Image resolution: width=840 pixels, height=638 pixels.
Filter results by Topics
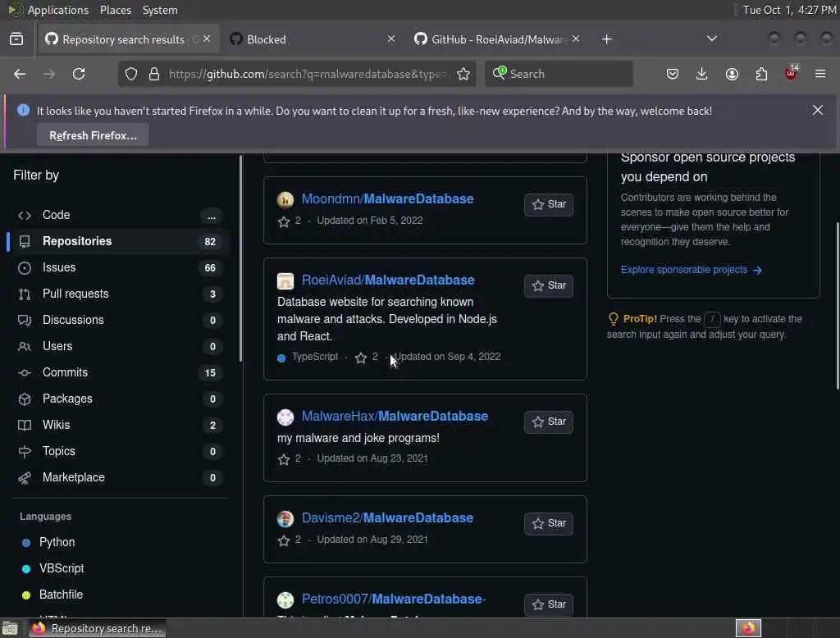pyautogui.click(x=119, y=452)
